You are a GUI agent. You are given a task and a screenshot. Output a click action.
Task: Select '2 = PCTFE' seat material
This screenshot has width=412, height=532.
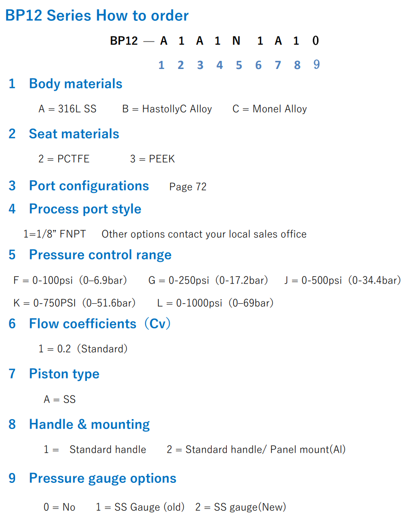click(x=64, y=159)
